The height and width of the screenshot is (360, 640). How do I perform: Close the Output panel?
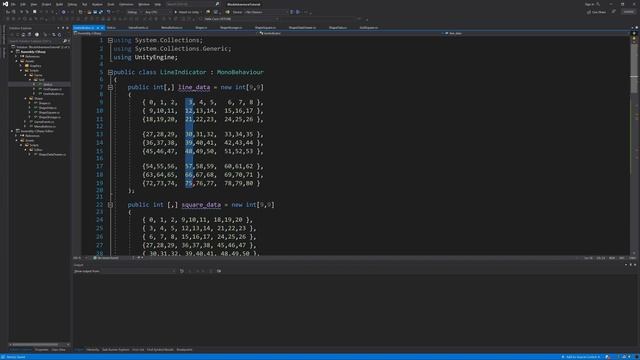[635, 265]
